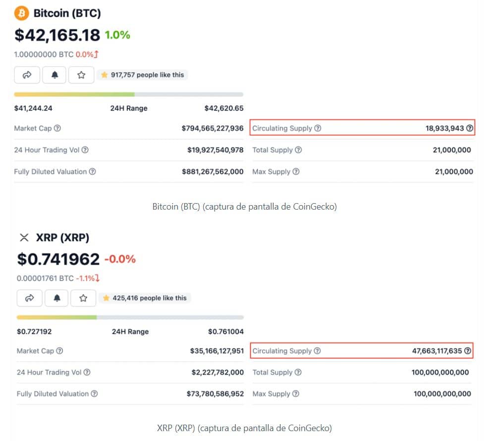Click the Bitcoin 24H Range label
The height and width of the screenshot is (441, 504).
coord(129,108)
